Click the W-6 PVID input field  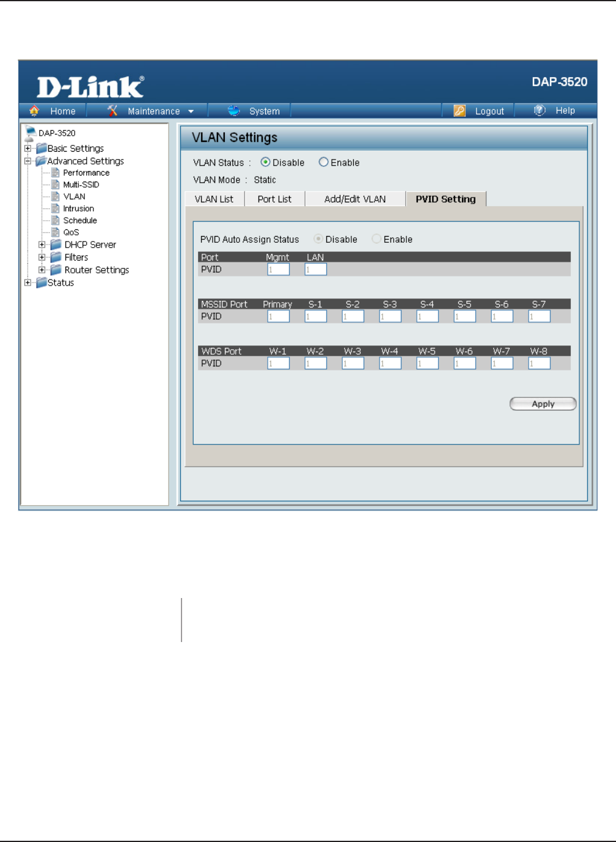(x=464, y=363)
